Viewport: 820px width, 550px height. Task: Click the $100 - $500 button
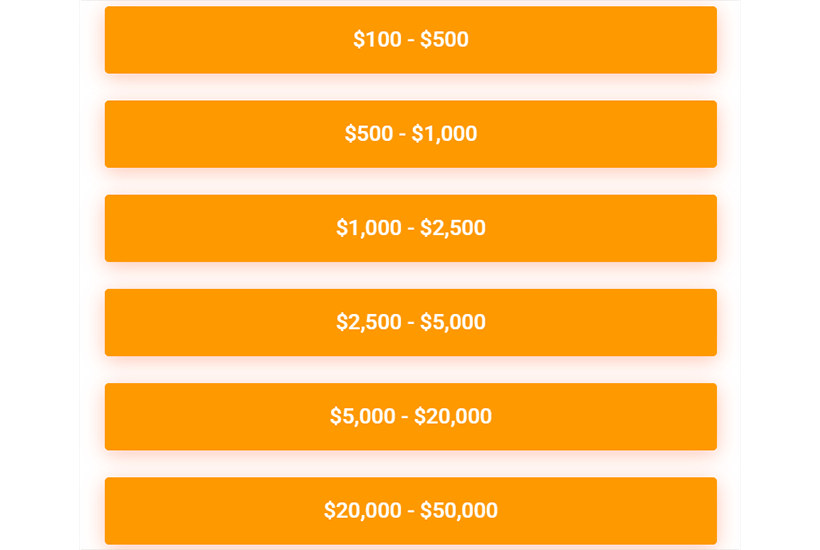point(410,40)
